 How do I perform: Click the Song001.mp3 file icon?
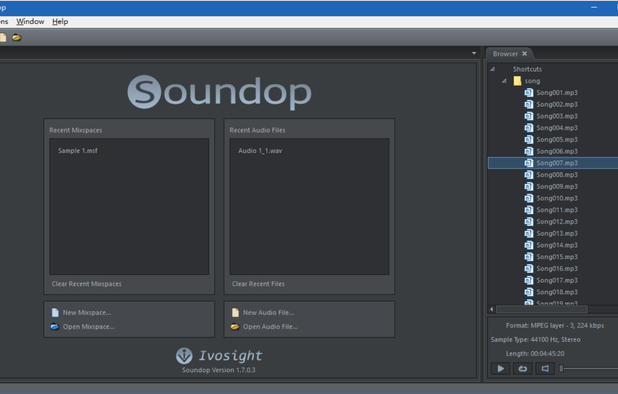[529, 93]
